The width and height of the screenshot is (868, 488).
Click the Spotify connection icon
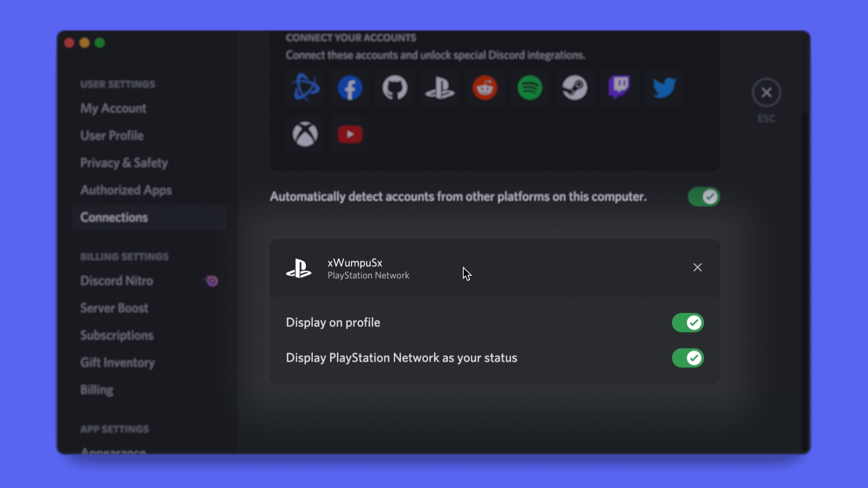click(529, 88)
